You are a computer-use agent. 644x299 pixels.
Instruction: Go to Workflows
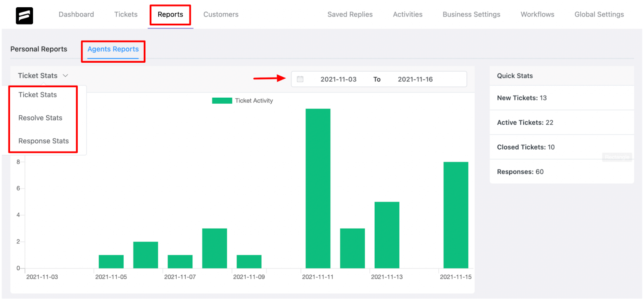[x=537, y=14]
